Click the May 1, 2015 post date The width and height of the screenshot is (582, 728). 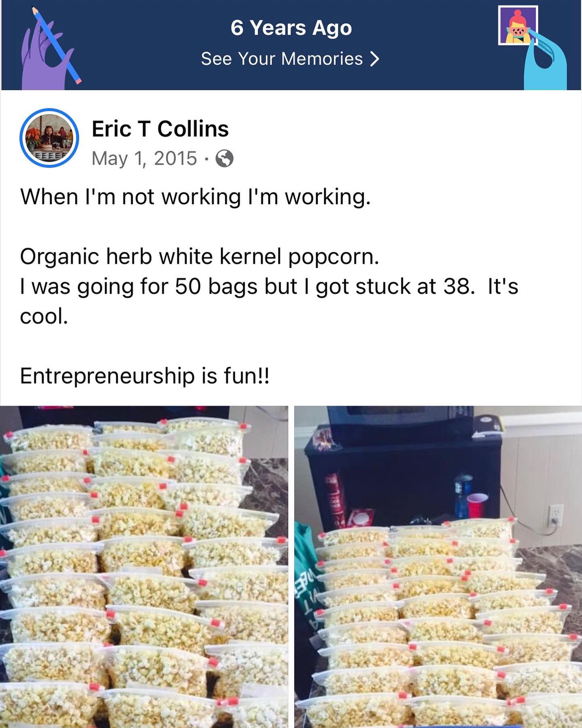(x=144, y=158)
